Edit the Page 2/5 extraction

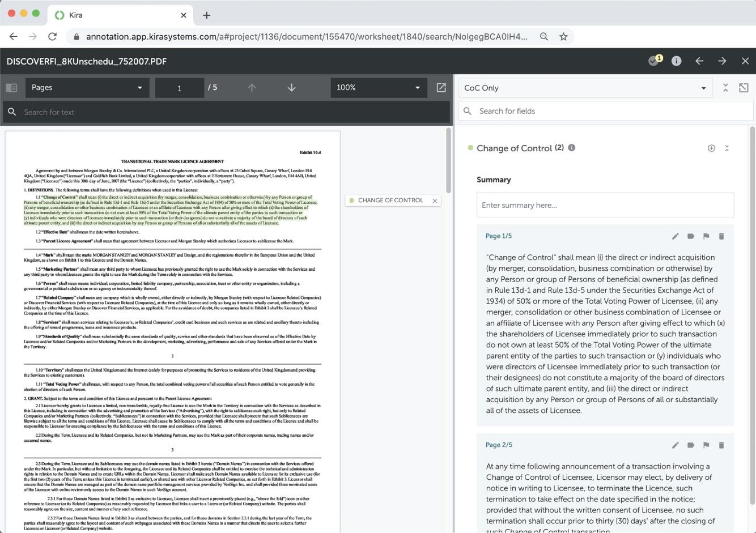coord(676,445)
